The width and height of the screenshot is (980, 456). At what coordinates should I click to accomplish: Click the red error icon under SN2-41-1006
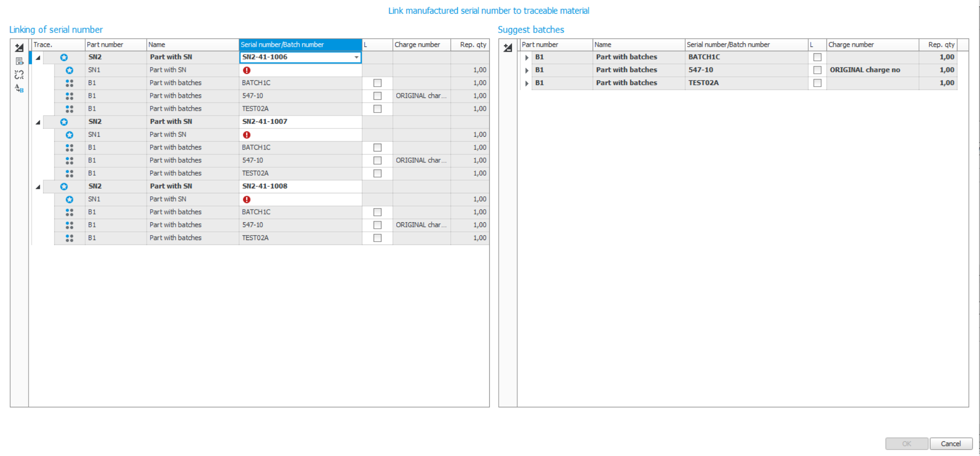point(247,70)
